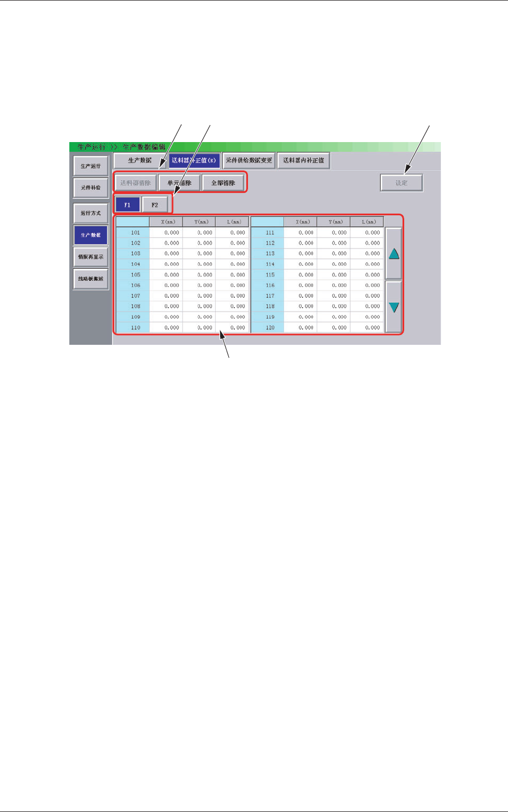Click the up arrow to page the table up

pyautogui.click(x=394, y=254)
